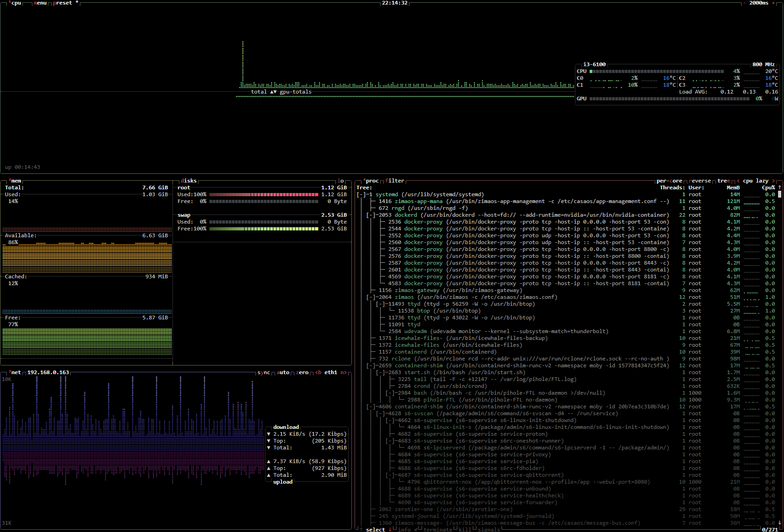Switch to next network interface with n
This screenshot has width=784, height=532.
pos(343,373)
